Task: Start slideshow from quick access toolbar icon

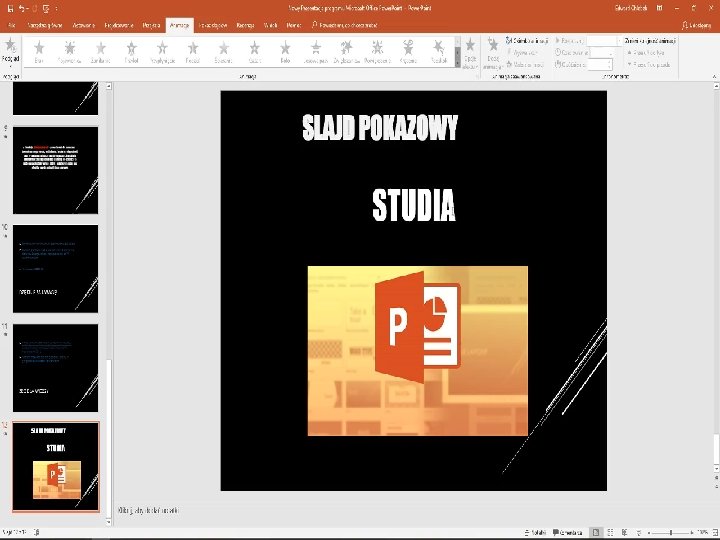Action: coord(46,8)
